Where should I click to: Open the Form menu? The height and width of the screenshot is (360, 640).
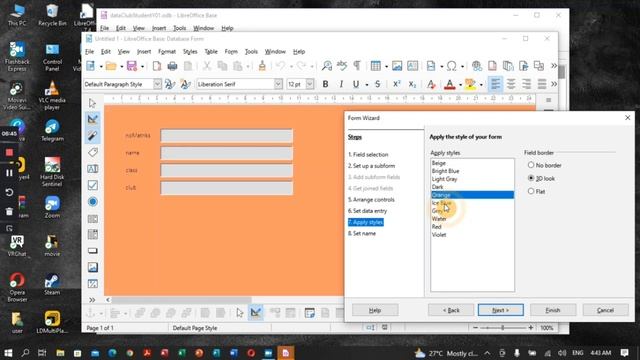click(x=231, y=51)
